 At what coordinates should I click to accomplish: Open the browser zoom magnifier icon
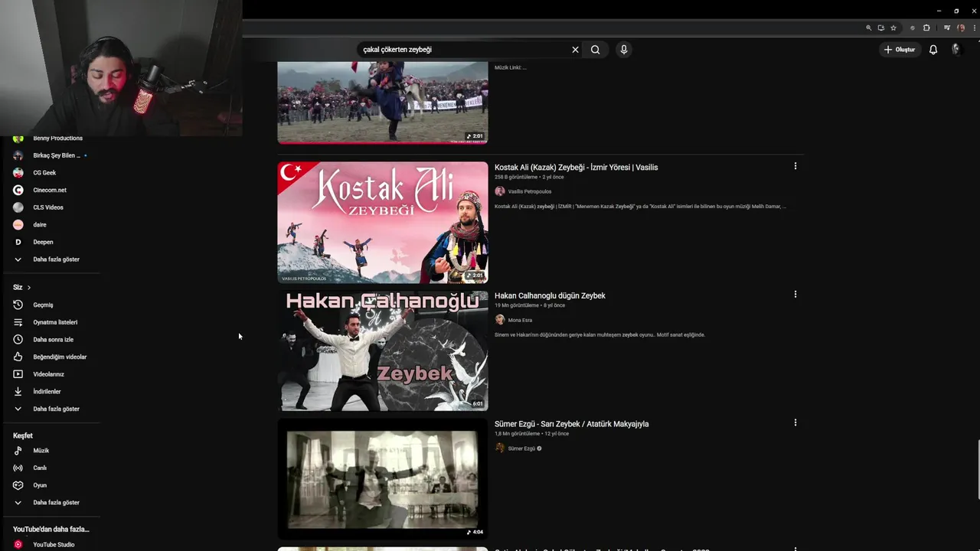tap(868, 28)
